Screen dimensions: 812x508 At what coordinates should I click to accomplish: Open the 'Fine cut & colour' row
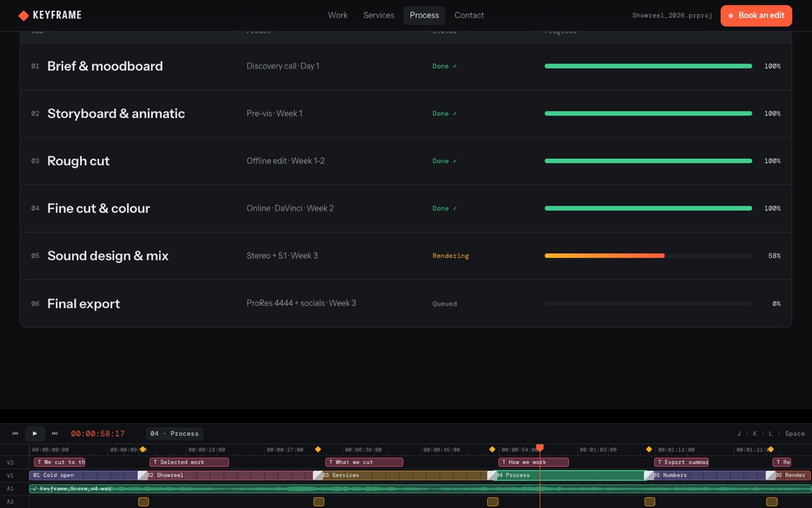pos(406,208)
